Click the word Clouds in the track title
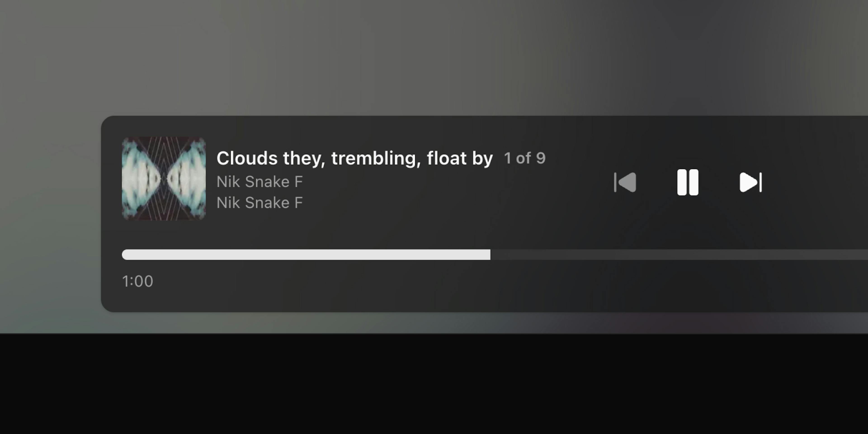 pos(247,158)
